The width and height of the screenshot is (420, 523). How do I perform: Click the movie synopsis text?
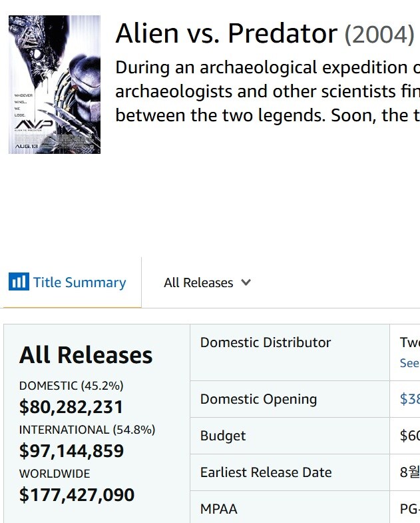pyautogui.click(x=267, y=91)
